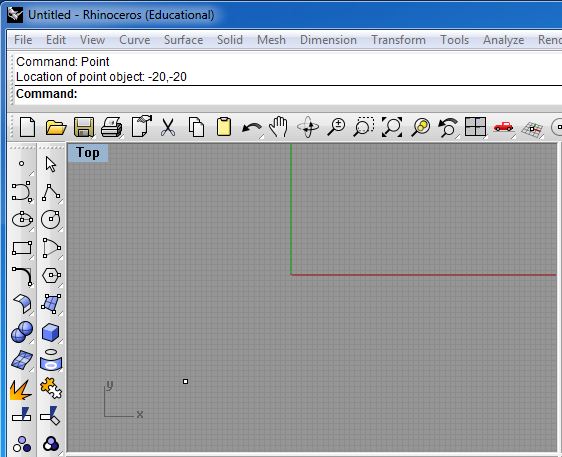Select the Explode tool
This screenshot has height=457, width=562.
[x=21, y=390]
